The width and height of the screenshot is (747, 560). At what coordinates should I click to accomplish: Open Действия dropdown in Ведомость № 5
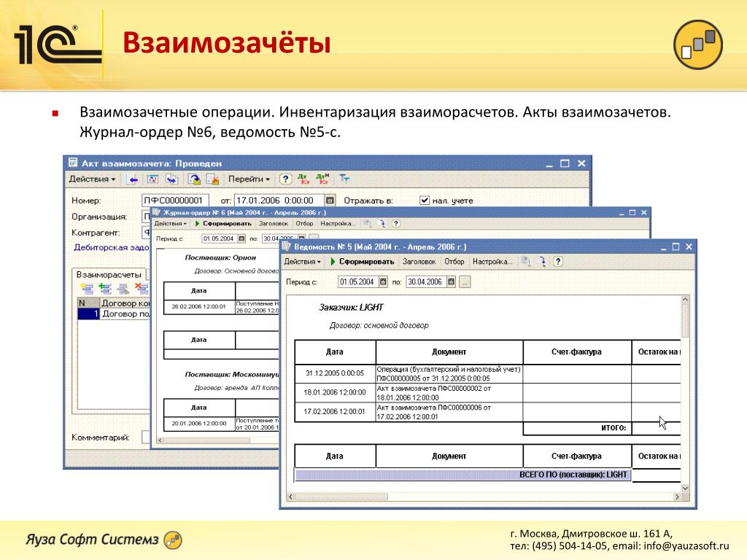[x=302, y=262]
